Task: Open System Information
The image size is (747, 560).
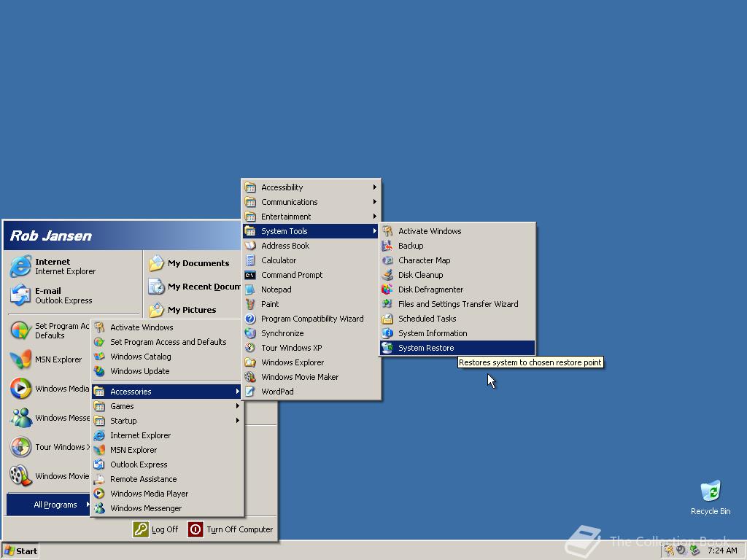Action: click(457, 333)
